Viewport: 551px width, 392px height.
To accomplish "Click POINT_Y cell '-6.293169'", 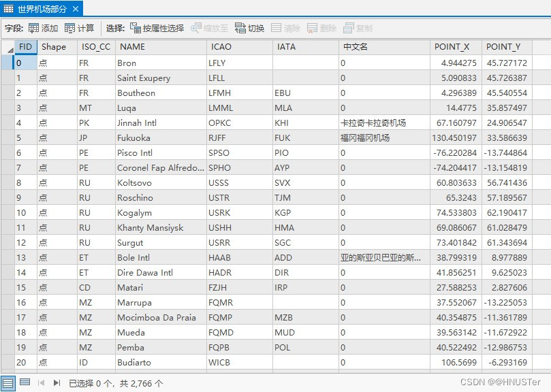I will (507, 362).
